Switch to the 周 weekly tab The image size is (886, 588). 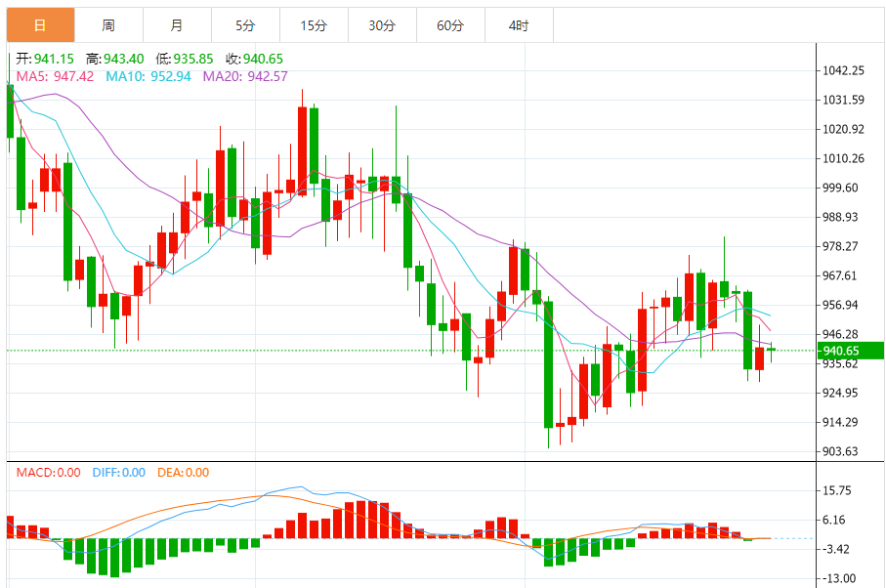pyautogui.click(x=108, y=24)
